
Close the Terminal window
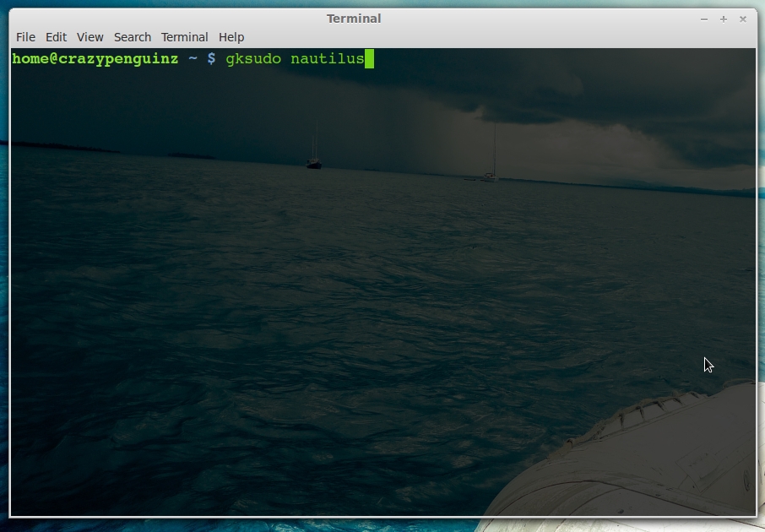(x=743, y=19)
